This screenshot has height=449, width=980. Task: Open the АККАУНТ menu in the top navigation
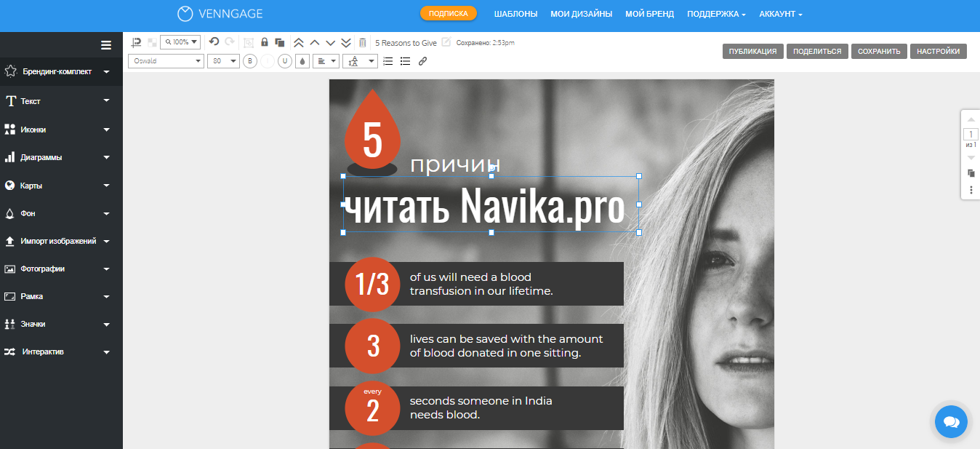pos(780,14)
